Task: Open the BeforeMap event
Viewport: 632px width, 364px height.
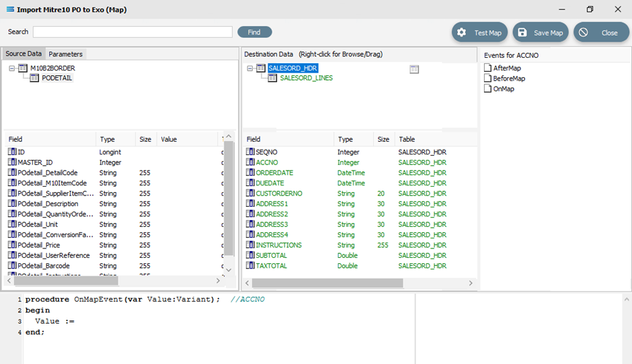Action: [x=505, y=79]
